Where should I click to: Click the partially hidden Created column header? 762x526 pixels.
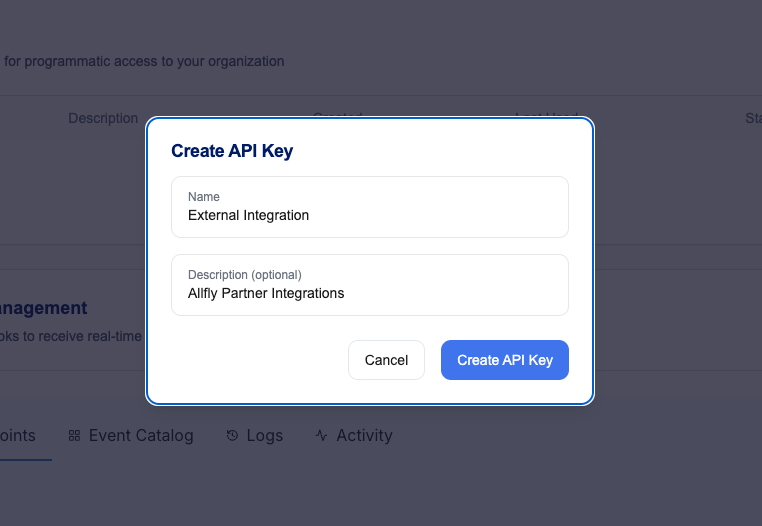(x=338, y=115)
